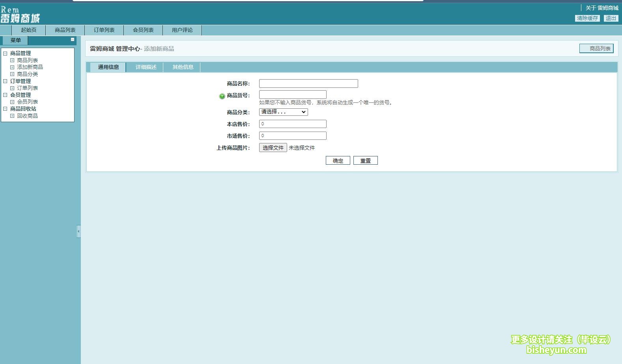This screenshot has width=622, height=364.
Task: Click the plus icon next to 会员列表 in the tree
Action: [x=12, y=102]
